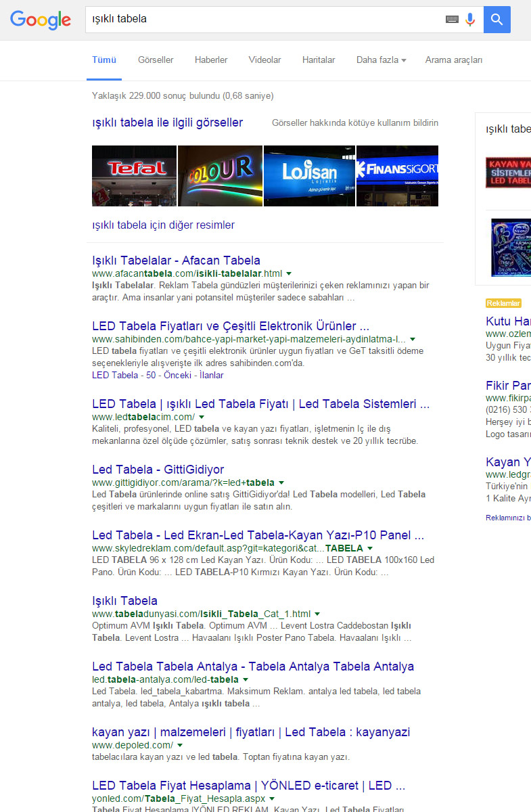Open ışıklı tabela ile ilgili görseller link
This screenshot has height=812, width=531.
pos(167,122)
